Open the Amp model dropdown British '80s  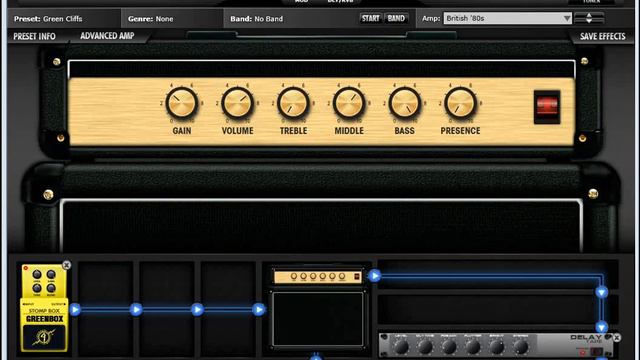507,18
